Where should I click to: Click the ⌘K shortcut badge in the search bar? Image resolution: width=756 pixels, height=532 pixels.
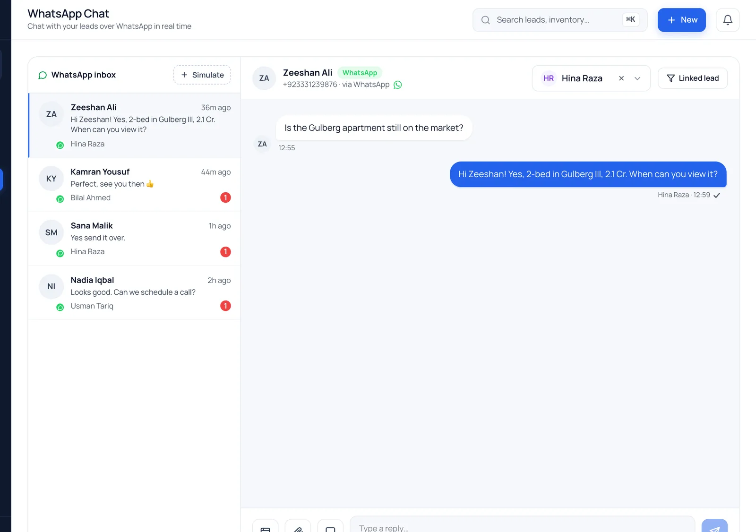coord(631,20)
